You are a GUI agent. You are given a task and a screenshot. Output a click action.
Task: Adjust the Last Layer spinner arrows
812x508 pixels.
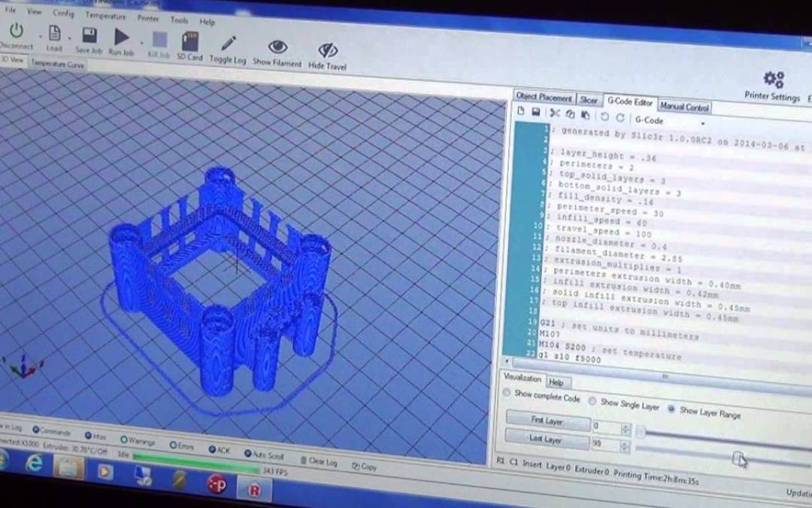[x=625, y=447]
